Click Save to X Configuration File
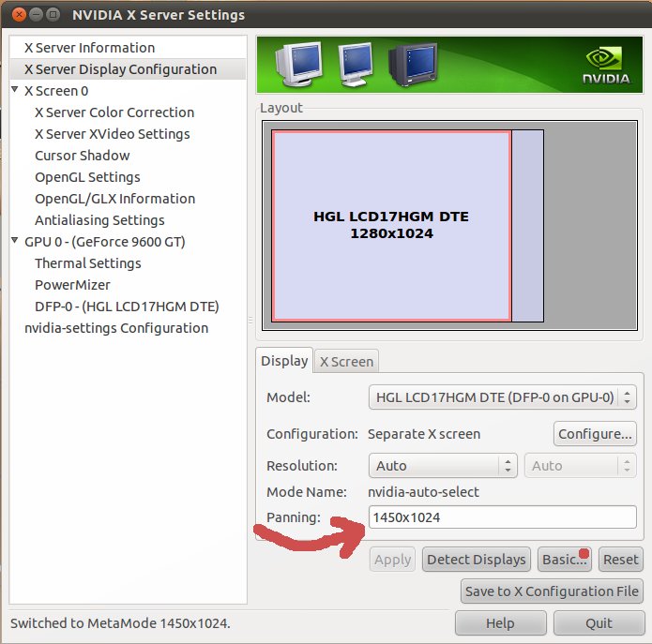The image size is (652, 644). pyautogui.click(x=552, y=592)
